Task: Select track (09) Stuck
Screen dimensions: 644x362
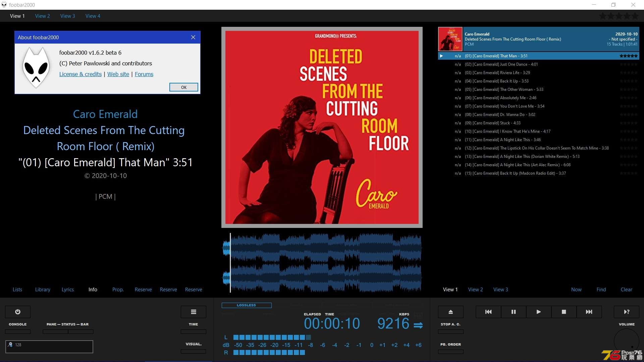Action: click(539, 123)
